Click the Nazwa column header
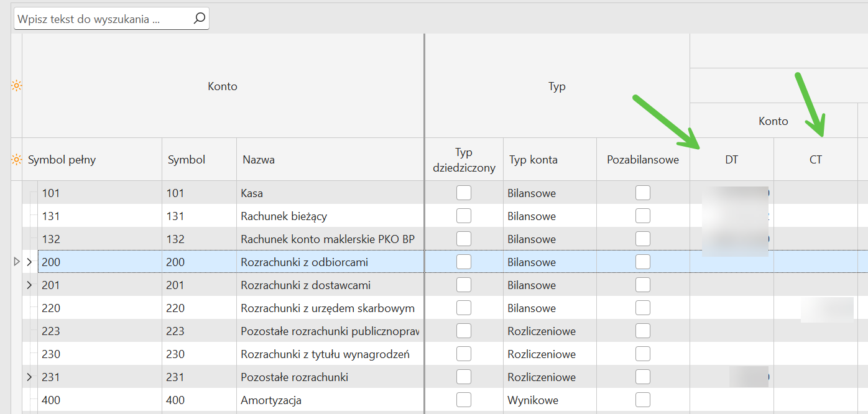This screenshot has height=414, width=868. [259, 160]
